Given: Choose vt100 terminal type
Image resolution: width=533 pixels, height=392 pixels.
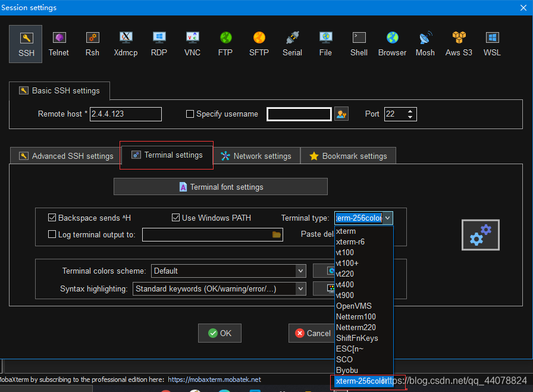Looking at the screenshot, I should [364, 253].
